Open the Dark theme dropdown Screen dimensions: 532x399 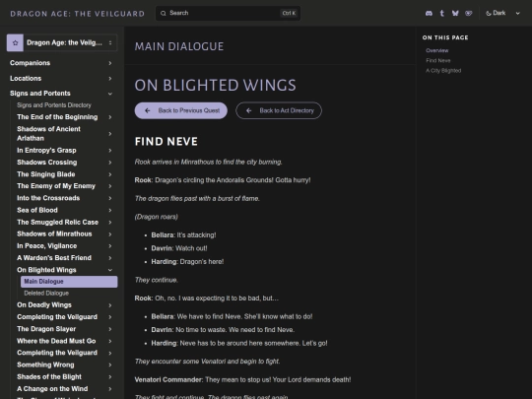click(503, 13)
